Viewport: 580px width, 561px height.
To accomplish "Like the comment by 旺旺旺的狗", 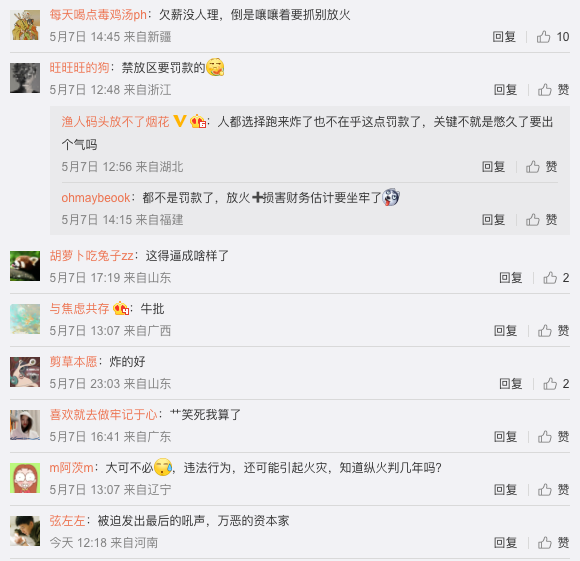I will [x=553, y=89].
